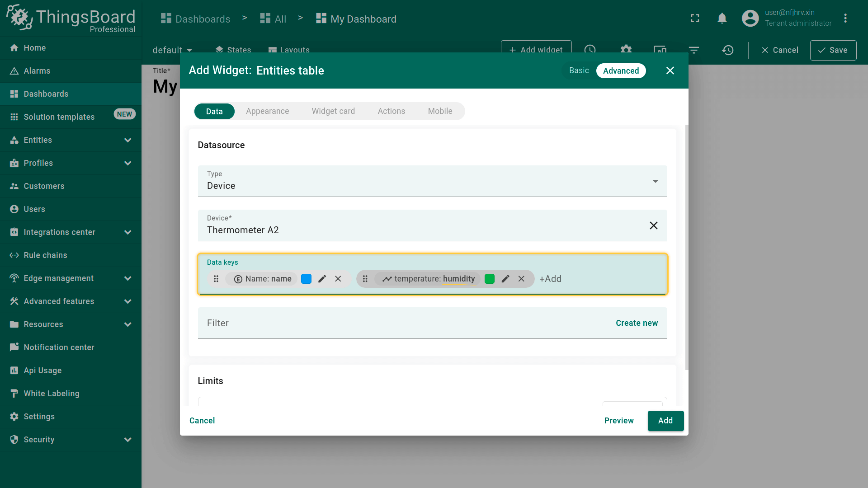Switch widget config to Basic mode

[x=579, y=70]
